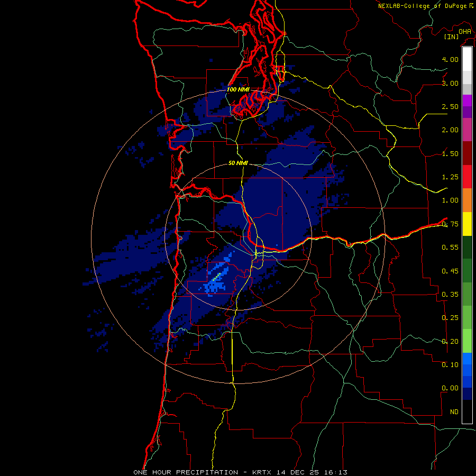
Task: Click the 4.00 legend value
Action: click(450, 59)
